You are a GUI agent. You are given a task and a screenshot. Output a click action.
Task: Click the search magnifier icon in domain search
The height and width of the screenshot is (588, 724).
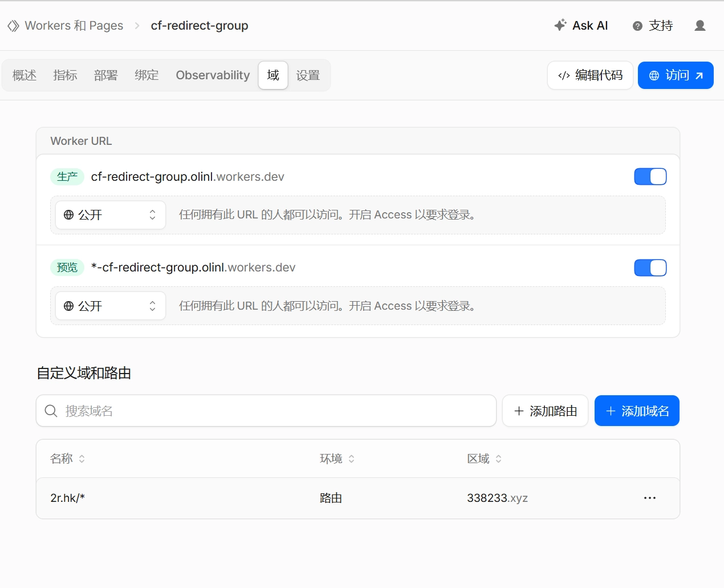pos(51,411)
